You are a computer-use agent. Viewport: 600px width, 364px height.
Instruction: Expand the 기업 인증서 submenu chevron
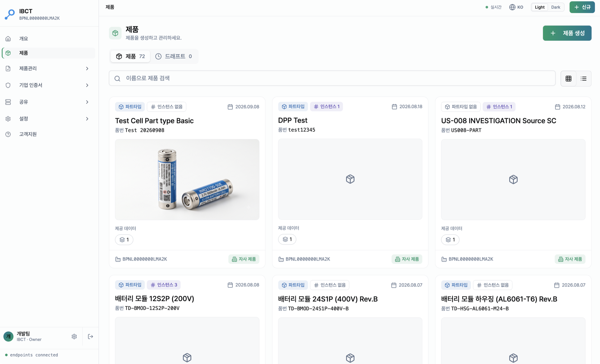click(87, 85)
